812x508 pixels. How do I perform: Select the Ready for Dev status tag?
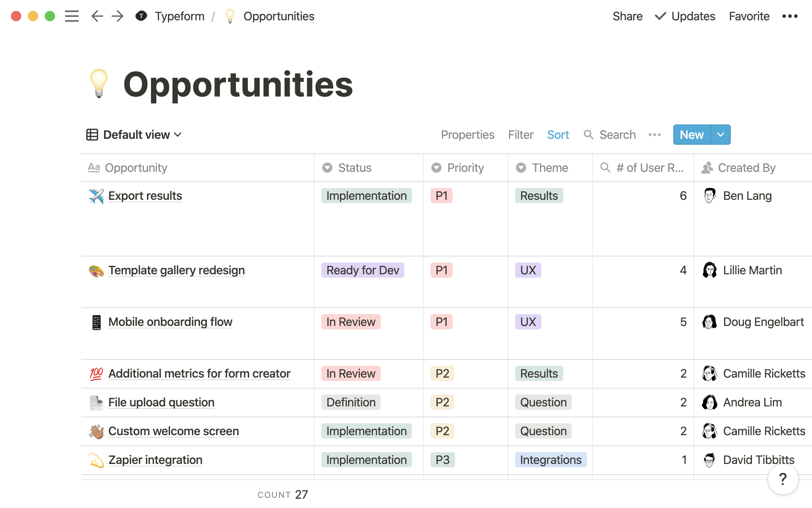(x=362, y=270)
